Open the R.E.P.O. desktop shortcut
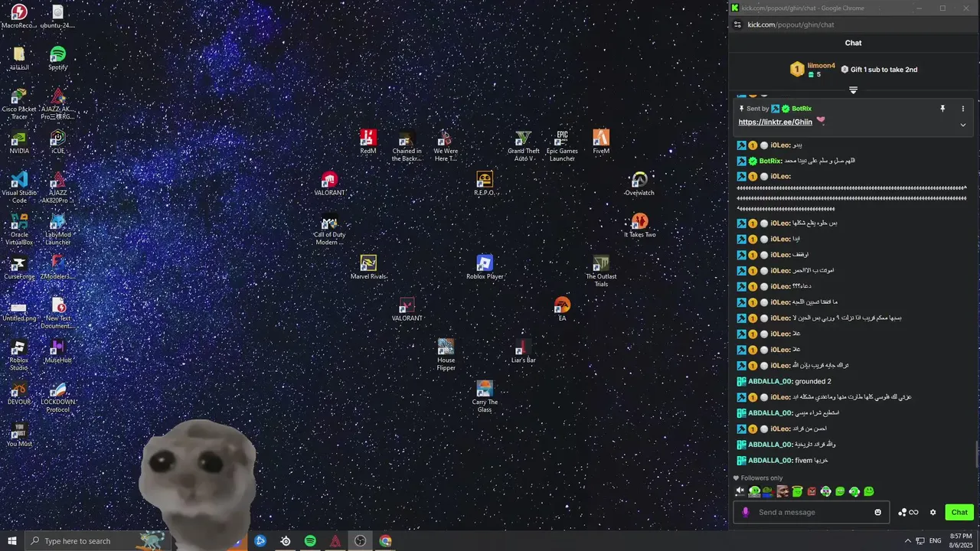 (x=485, y=184)
